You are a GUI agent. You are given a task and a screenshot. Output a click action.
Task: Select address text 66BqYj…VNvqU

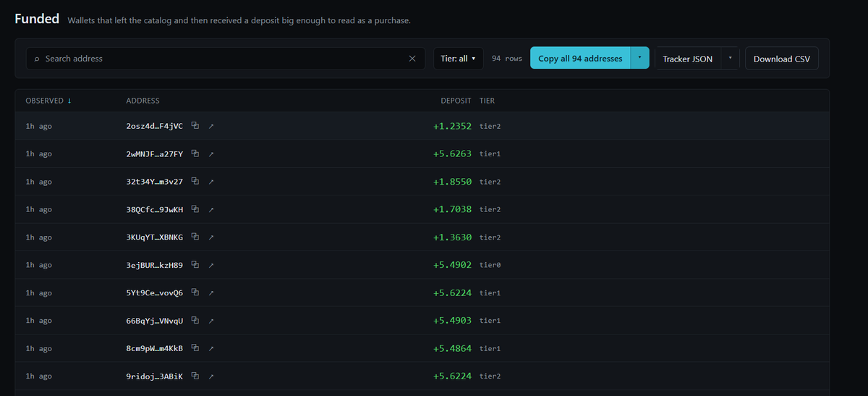(155, 321)
